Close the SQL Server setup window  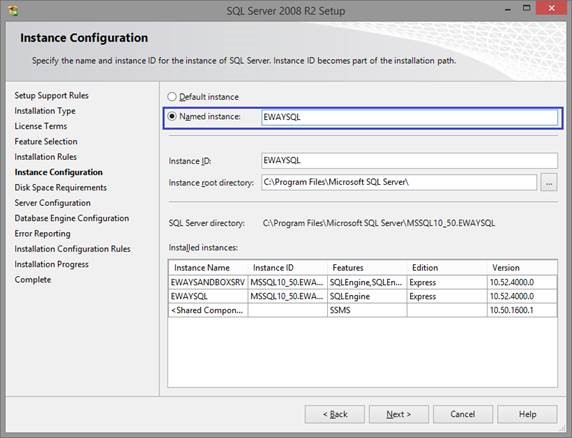(x=551, y=9)
